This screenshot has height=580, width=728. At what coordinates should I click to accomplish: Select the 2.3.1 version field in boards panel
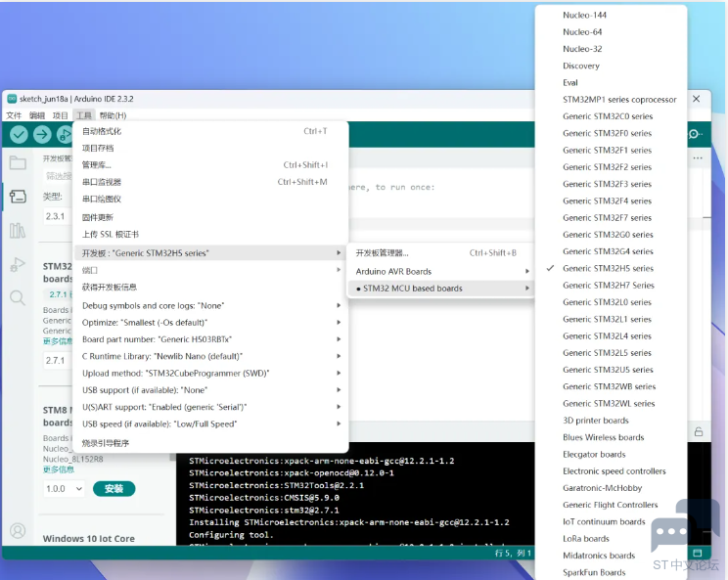58,216
